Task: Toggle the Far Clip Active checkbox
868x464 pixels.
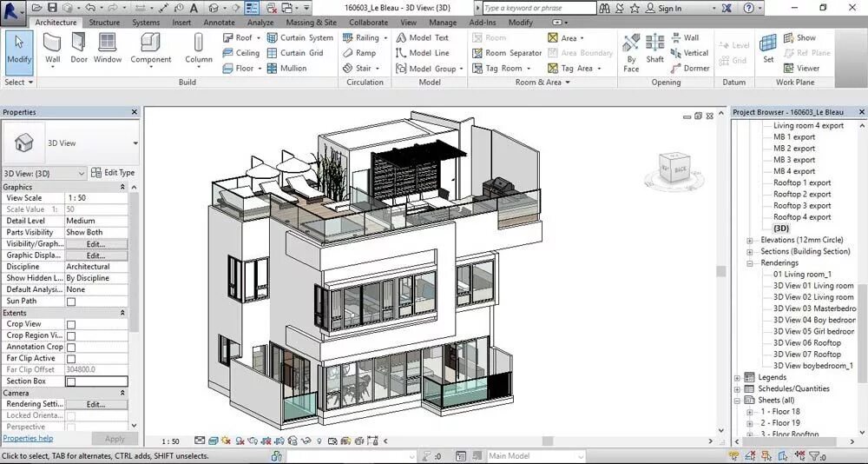Action: [71, 359]
